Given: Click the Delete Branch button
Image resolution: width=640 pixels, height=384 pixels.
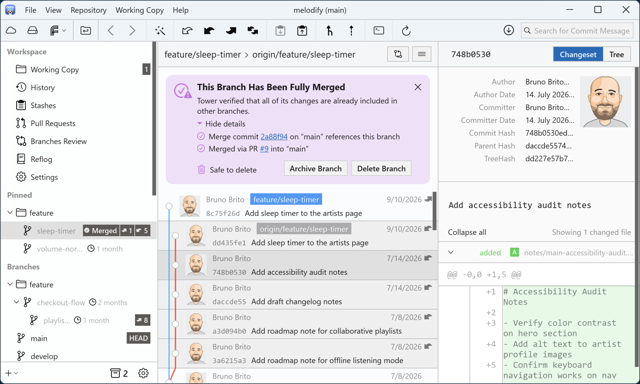Looking at the screenshot, I should [381, 169].
